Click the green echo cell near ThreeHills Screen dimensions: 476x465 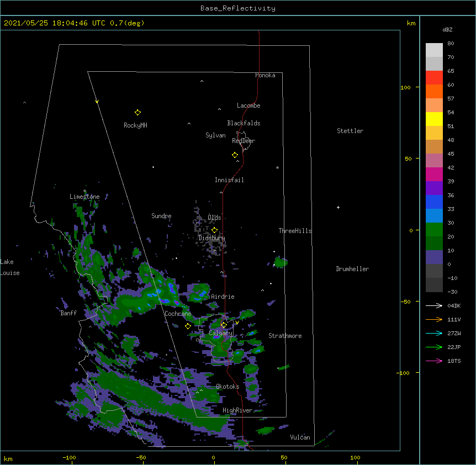[281, 262]
